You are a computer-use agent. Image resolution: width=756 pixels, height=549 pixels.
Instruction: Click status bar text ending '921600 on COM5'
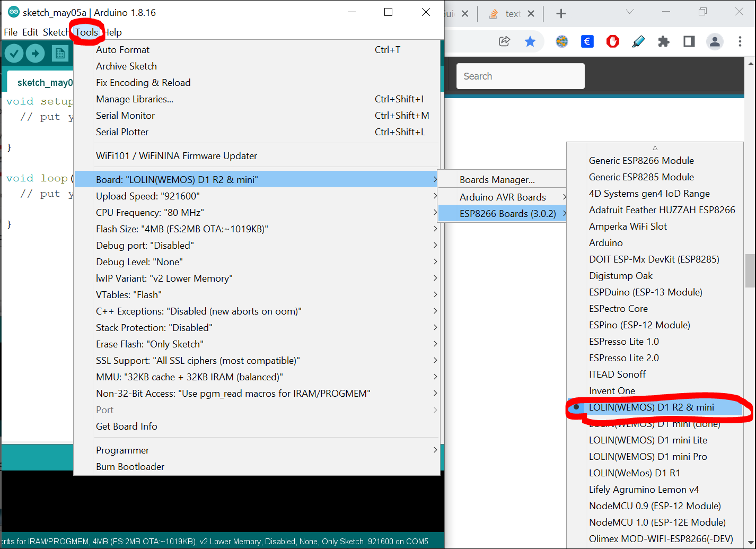[x=214, y=542]
